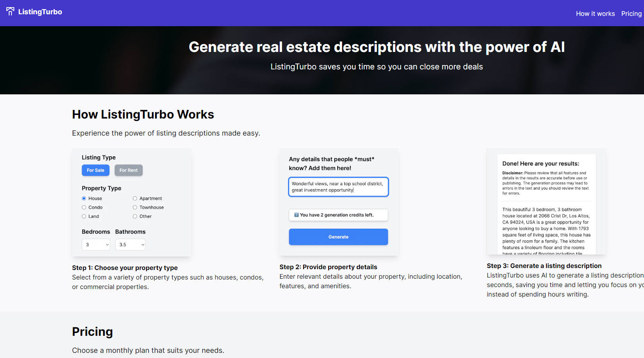Choose the Other radio option
Screen dimensions: 644x358
(135, 216)
